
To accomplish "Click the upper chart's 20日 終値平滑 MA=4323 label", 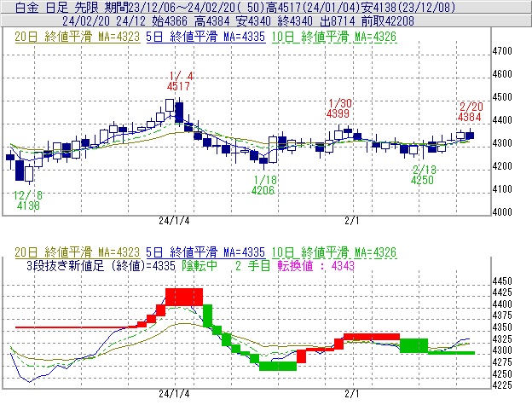I will click(78, 37).
